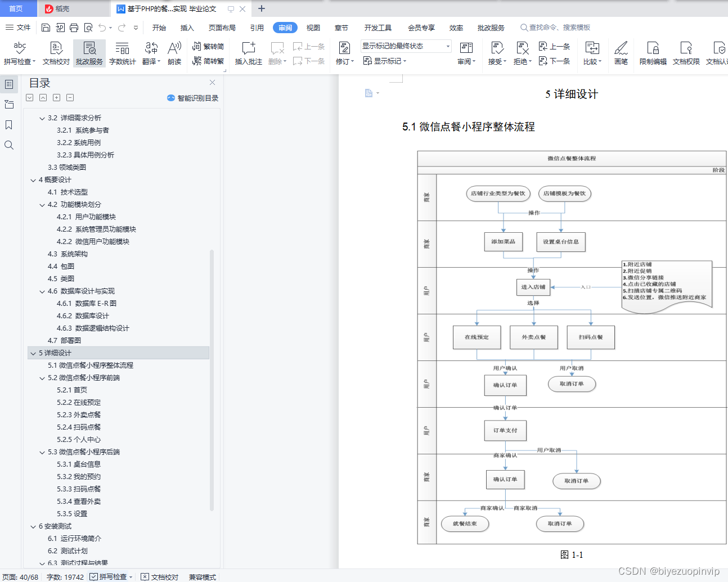Collapse the 3.2 详细需求分析 node

(x=42, y=118)
